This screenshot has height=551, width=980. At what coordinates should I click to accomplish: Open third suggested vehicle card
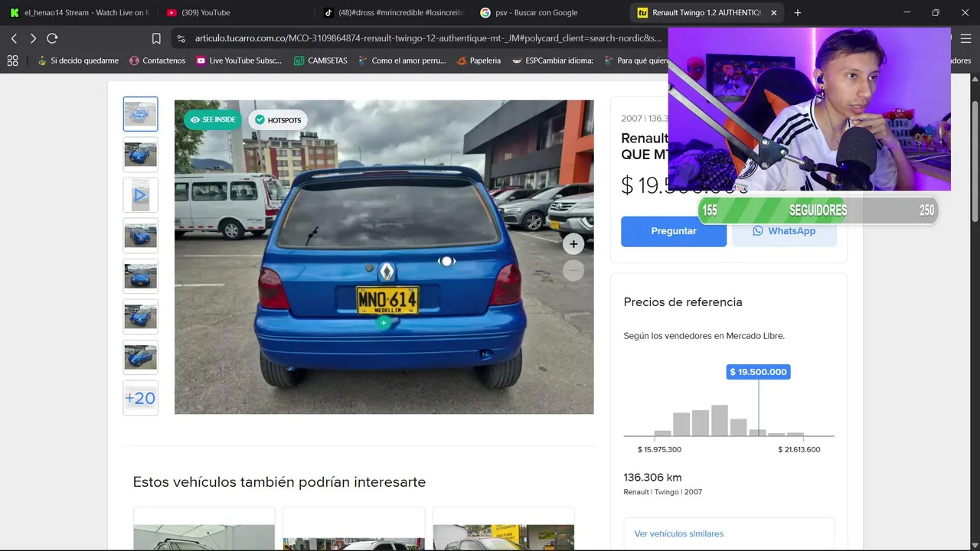tap(504, 529)
